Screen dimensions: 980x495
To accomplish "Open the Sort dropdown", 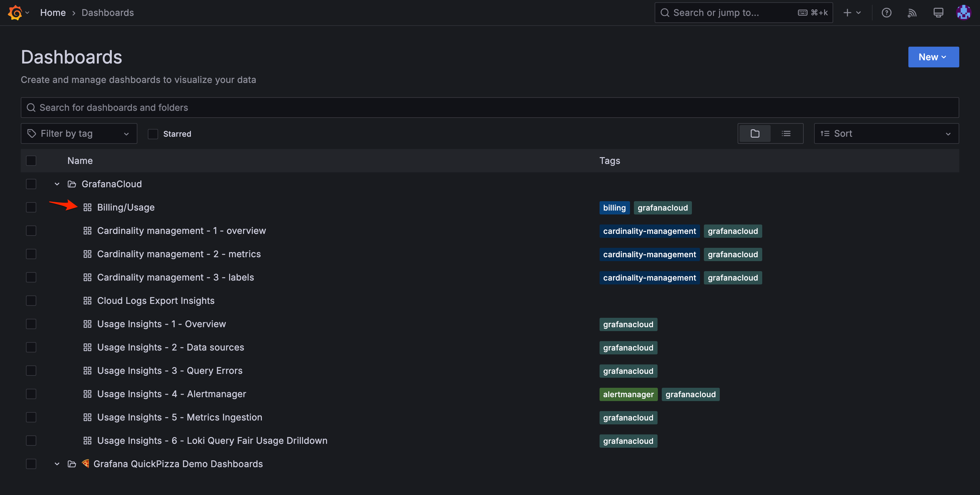I will pyautogui.click(x=886, y=133).
